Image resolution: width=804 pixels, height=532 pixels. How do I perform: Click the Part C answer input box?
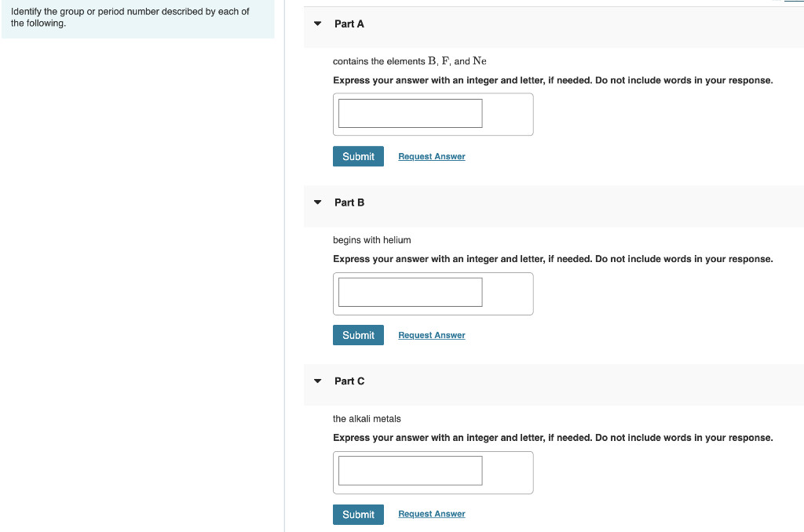[409, 470]
